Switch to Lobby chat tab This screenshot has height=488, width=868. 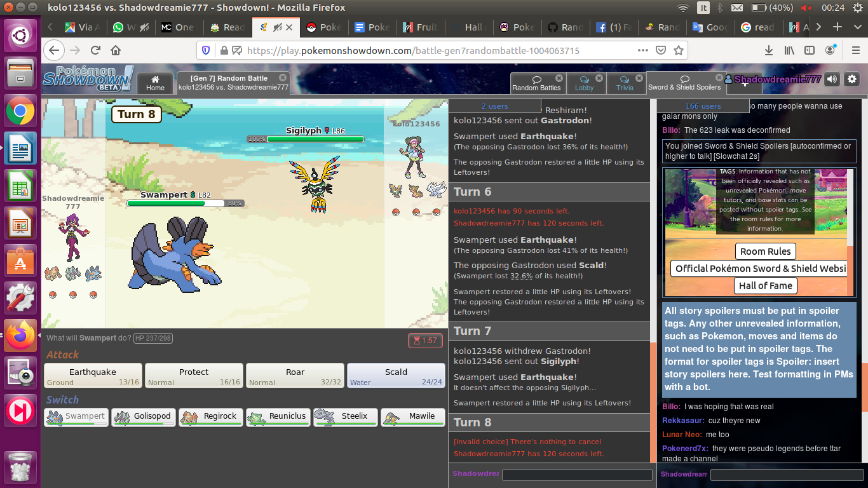(584, 83)
